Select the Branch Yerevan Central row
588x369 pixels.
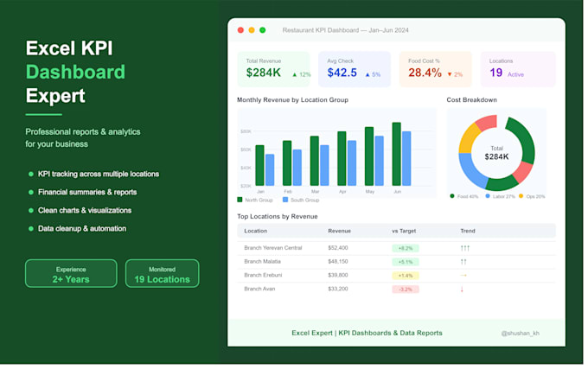(396, 248)
